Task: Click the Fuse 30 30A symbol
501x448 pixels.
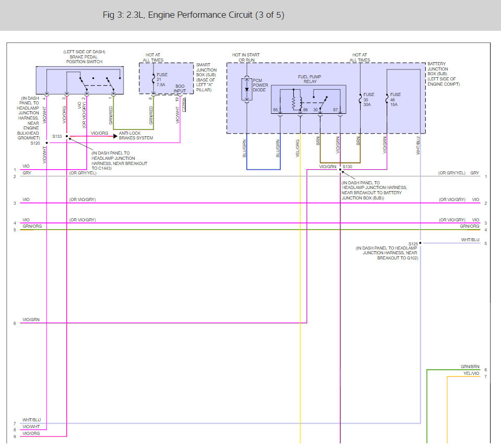Action: click(x=360, y=99)
